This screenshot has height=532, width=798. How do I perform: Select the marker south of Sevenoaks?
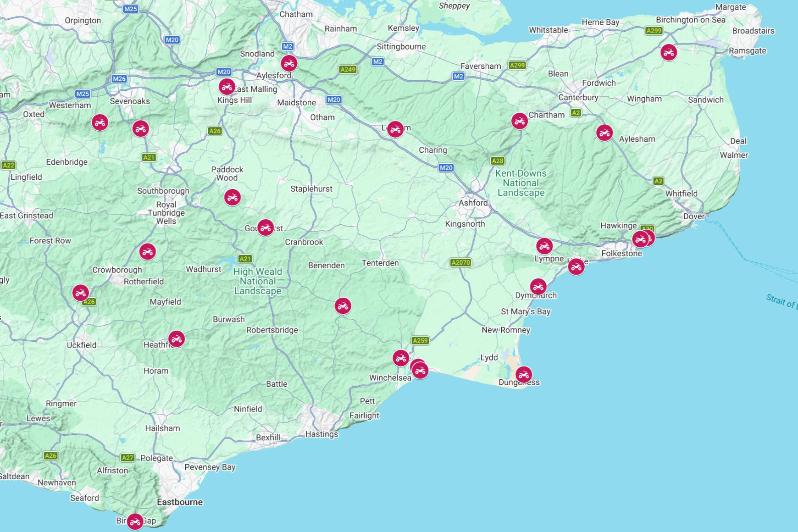(141, 128)
